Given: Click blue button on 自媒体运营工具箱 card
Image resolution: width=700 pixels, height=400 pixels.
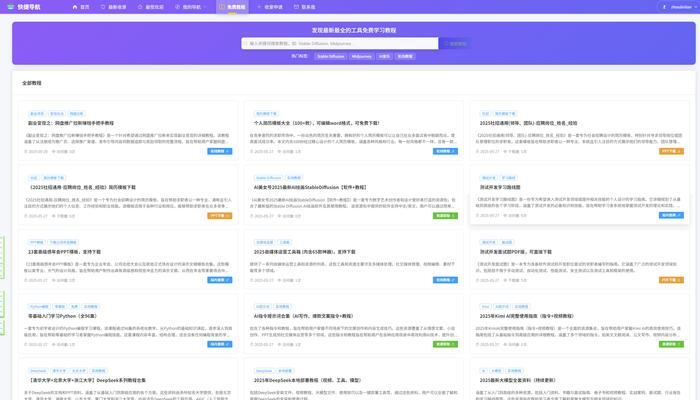Looking at the screenshot, I should point(445,280).
